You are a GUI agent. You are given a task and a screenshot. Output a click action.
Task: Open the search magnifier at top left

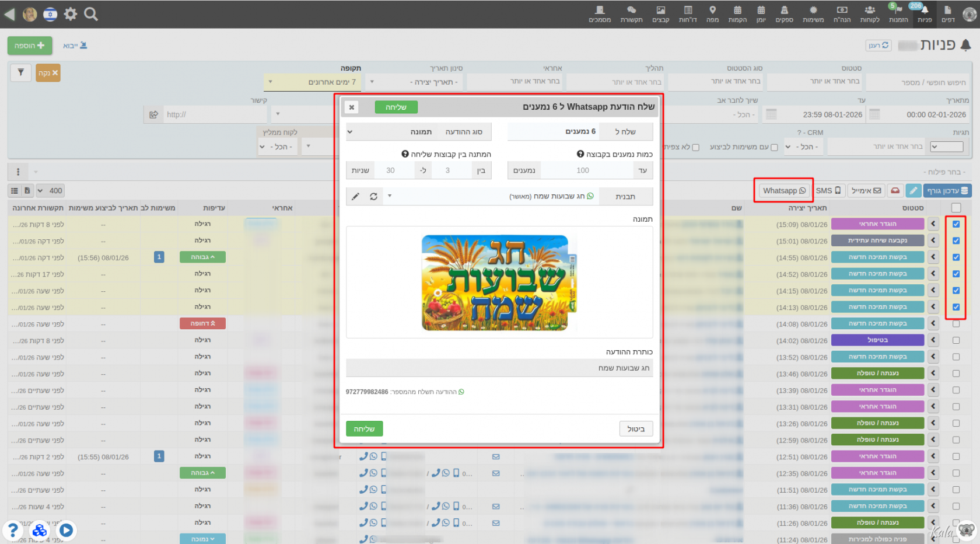click(x=90, y=14)
